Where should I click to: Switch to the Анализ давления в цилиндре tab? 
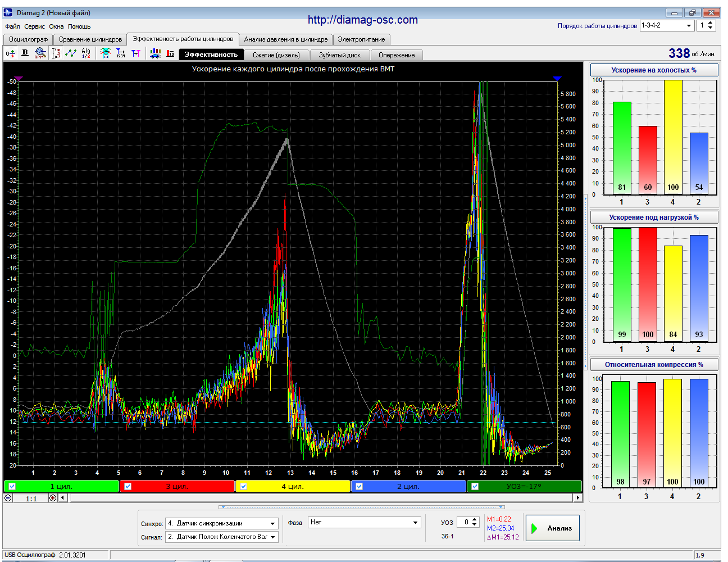click(x=286, y=39)
